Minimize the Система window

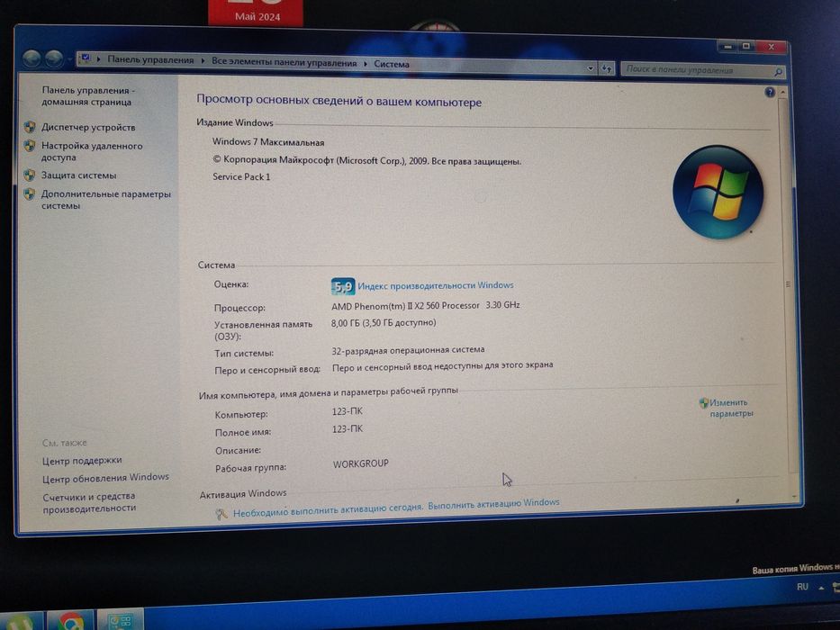[x=727, y=46]
